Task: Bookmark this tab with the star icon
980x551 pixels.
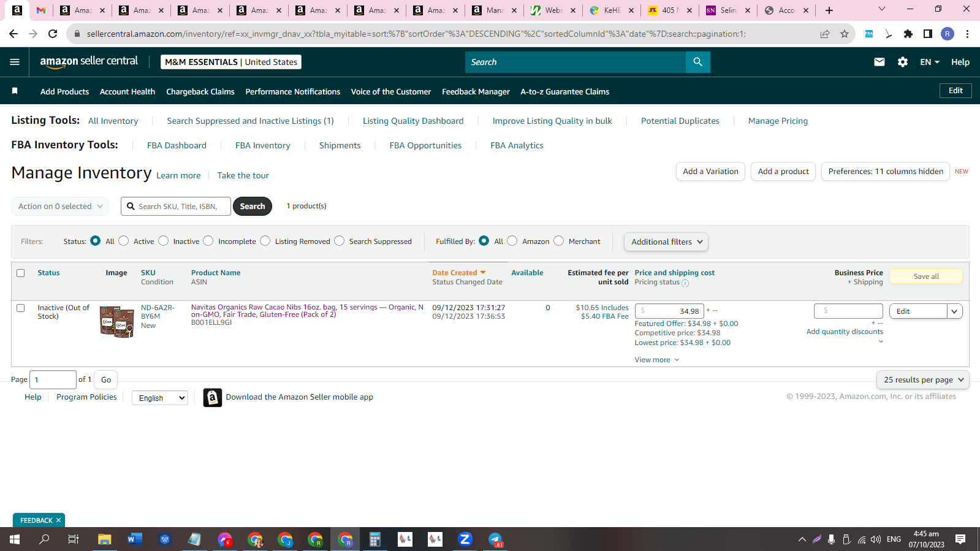Action: pos(845,34)
